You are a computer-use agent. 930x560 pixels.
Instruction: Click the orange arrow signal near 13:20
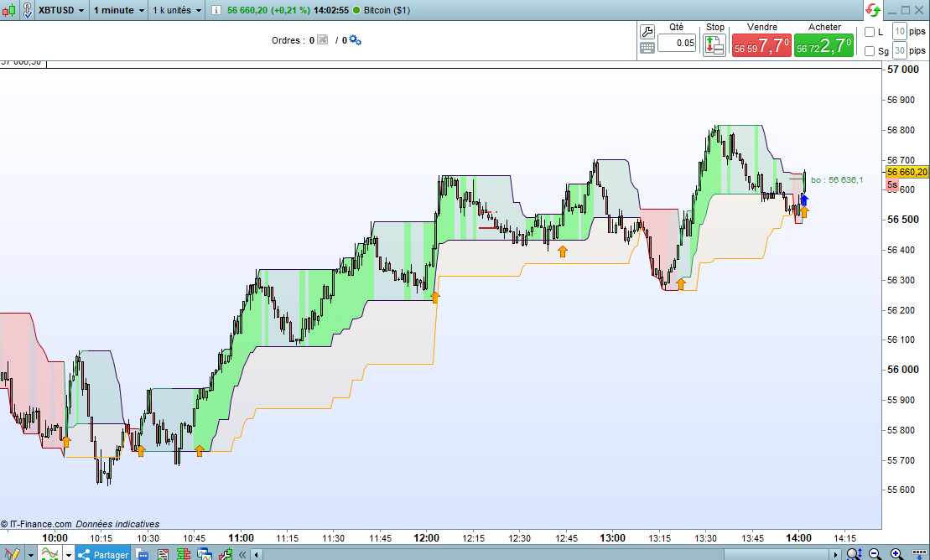(x=681, y=284)
